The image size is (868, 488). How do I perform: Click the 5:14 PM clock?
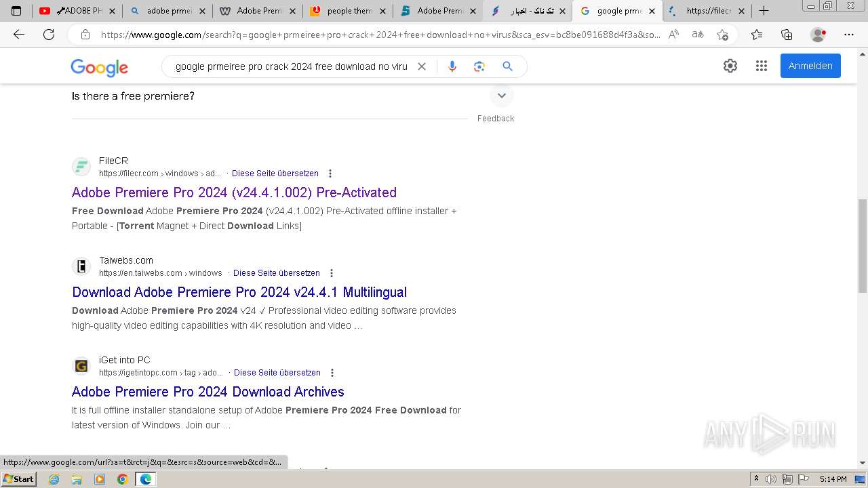point(833,479)
